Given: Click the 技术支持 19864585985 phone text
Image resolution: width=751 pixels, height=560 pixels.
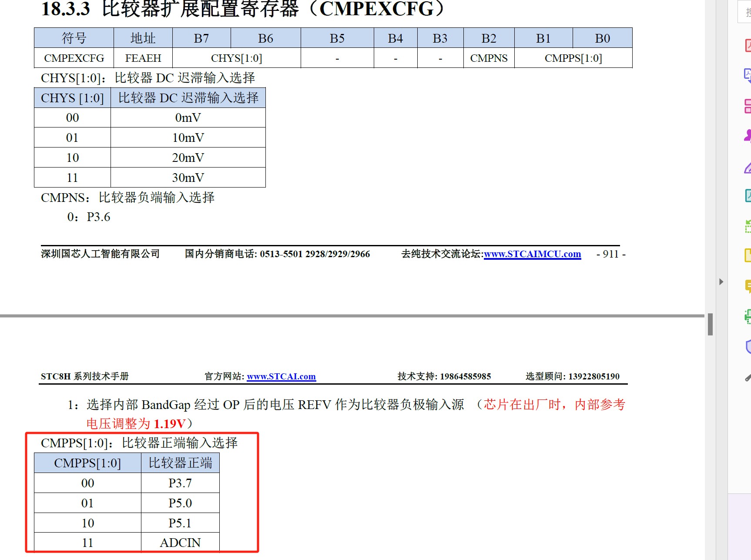Looking at the screenshot, I should point(444,376).
